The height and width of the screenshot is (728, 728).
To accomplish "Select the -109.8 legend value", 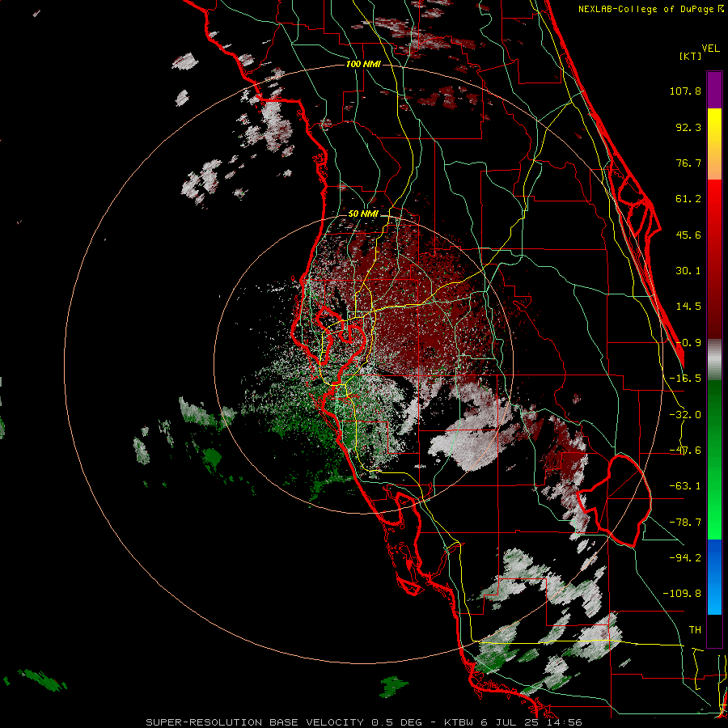I will point(682,594).
